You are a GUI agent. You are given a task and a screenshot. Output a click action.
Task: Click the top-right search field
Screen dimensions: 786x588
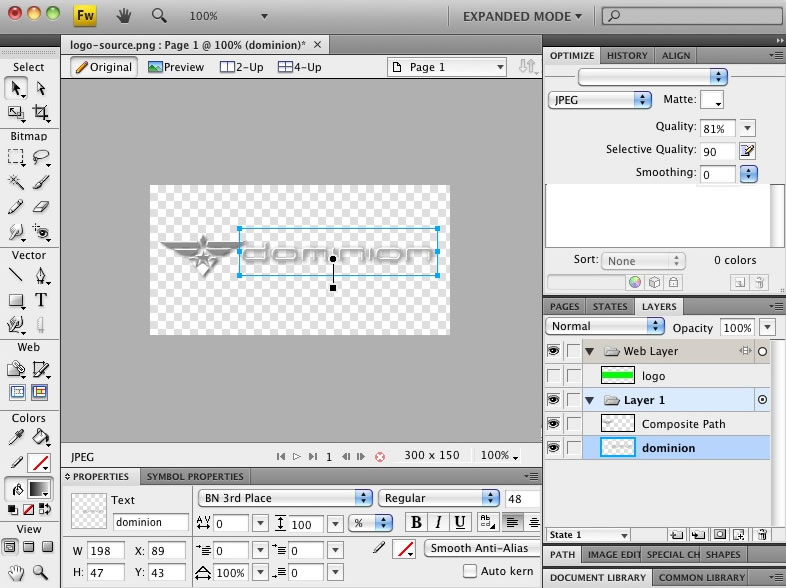(693, 16)
